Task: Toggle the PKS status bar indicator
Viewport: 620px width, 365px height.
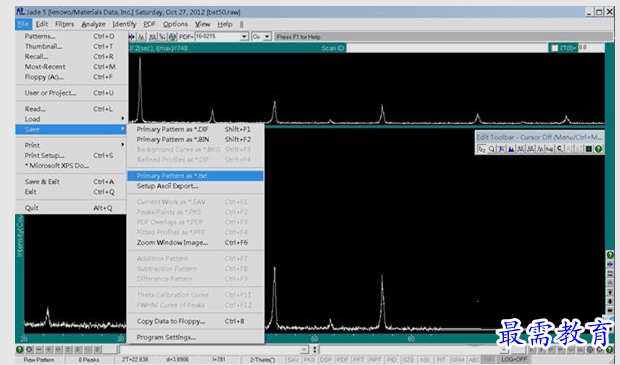Action: click(310, 359)
